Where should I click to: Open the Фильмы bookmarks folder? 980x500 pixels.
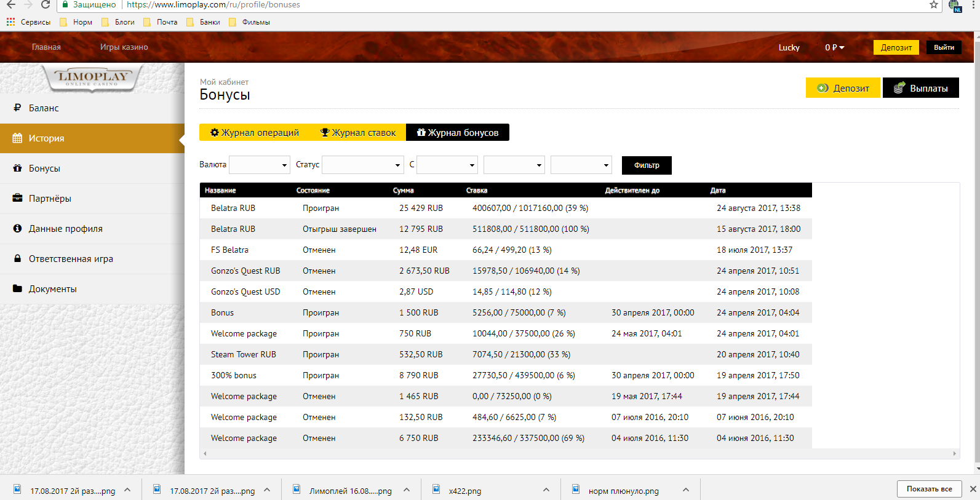point(249,22)
